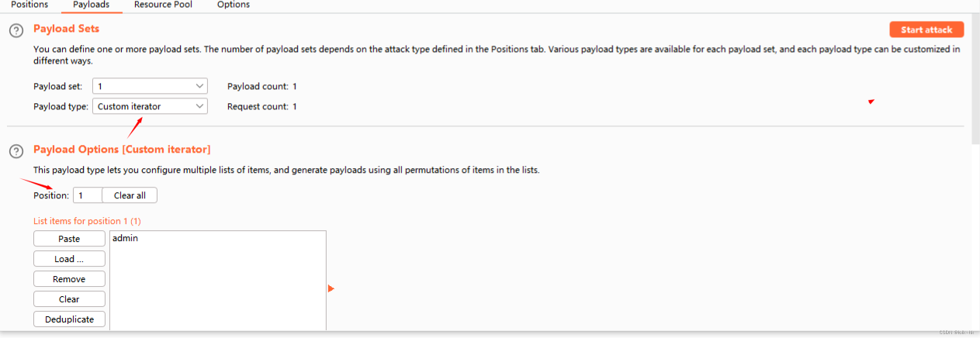Click the Position number field
Image resolution: width=980 pixels, height=338 pixels.
(x=87, y=195)
